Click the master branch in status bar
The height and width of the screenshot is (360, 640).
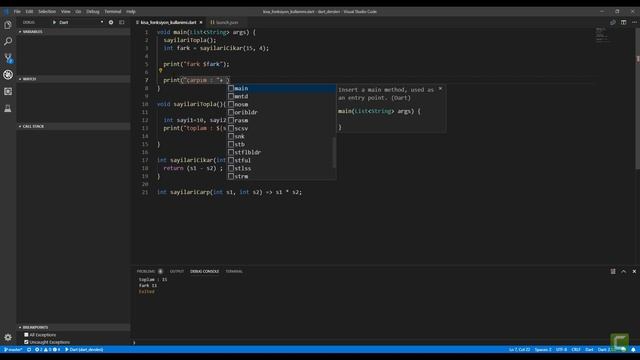pos(13,350)
